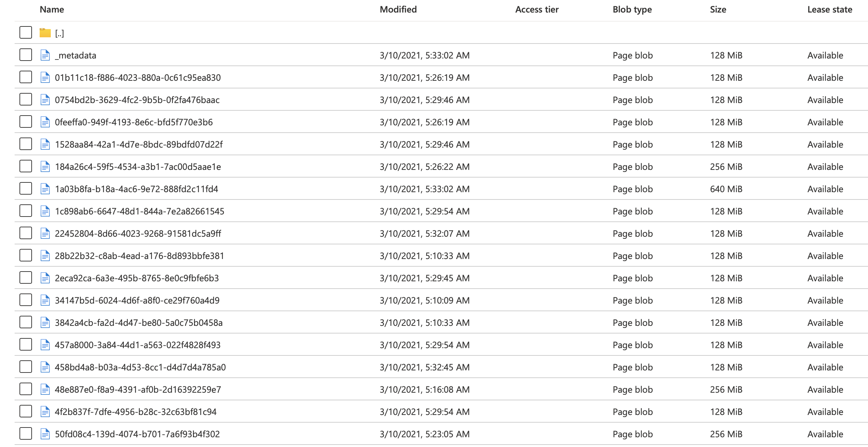Click the blob icon beside 28b22b32-c8ab-4ead-a176-8d893bbfe381
This screenshot has height=447, width=868.
[45, 256]
